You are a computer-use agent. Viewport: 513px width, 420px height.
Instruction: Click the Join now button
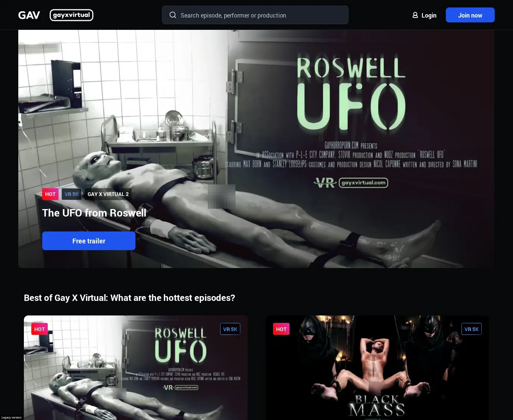470,15
